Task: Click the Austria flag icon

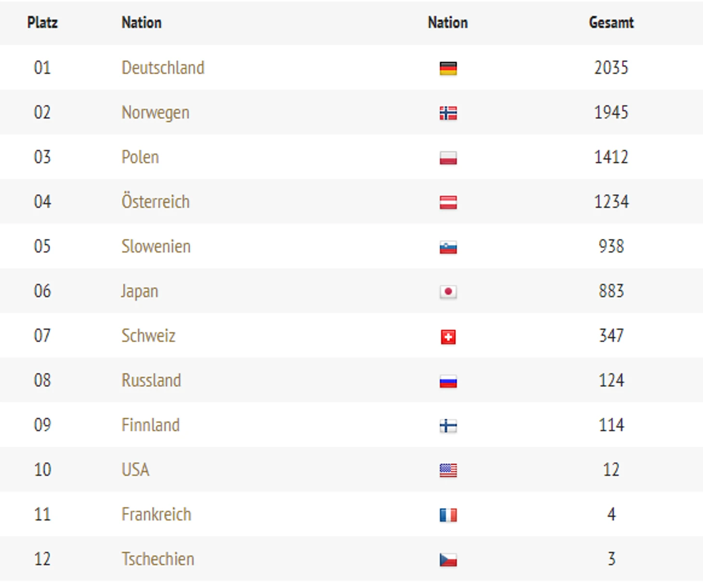Action: click(448, 203)
